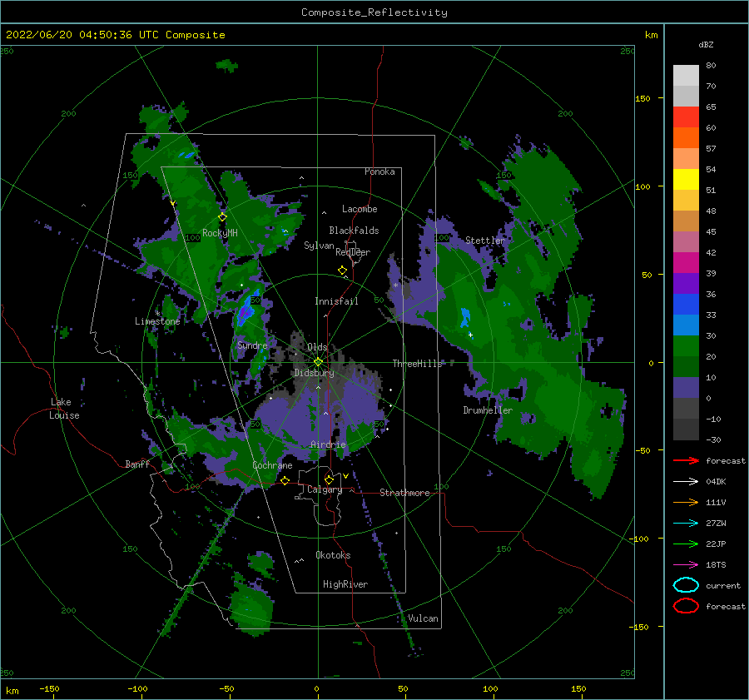Click the 18TS legend text

point(716,565)
